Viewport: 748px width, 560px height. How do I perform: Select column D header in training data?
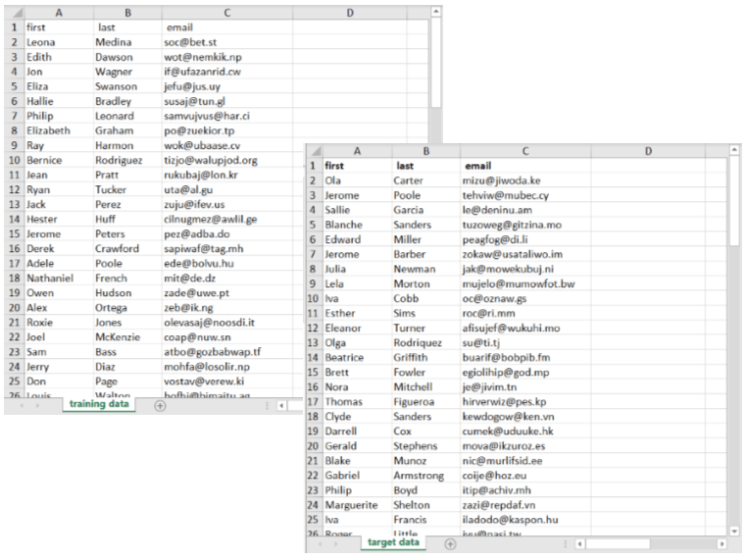(350, 13)
